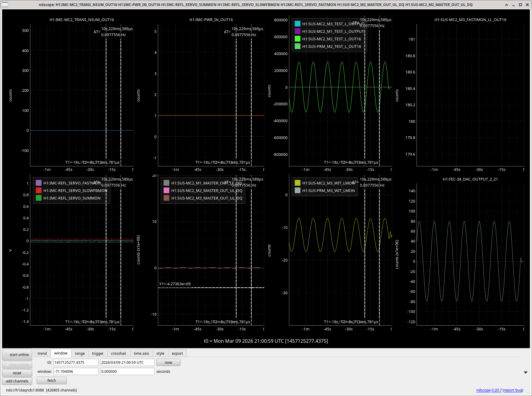Open the report bug link
532x396 pixels.
(513, 390)
